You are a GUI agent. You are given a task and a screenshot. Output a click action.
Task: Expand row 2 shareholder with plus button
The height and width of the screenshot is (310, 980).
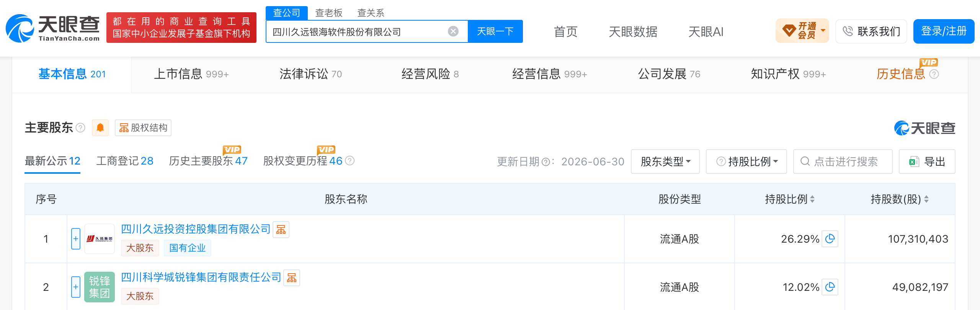click(76, 287)
